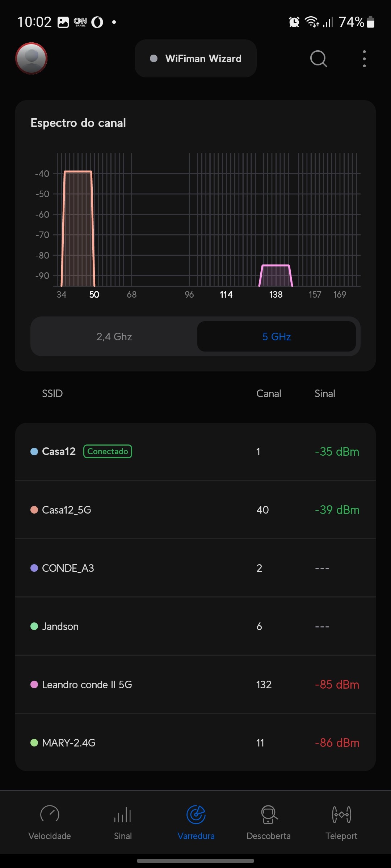Select the Casa12_5G network entry
The width and height of the screenshot is (391, 868).
[x=195, y=510]
